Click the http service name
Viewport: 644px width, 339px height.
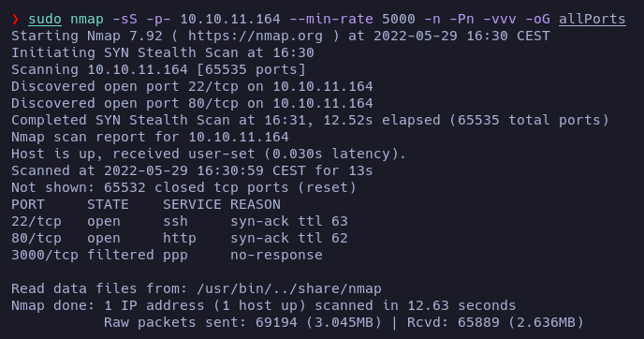point(180,238)
